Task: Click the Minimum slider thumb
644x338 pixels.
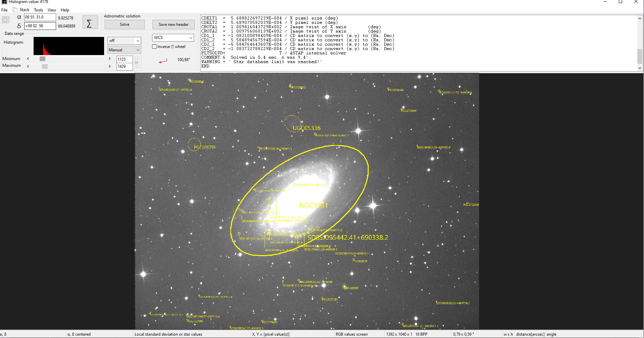Action: (42, 59)
